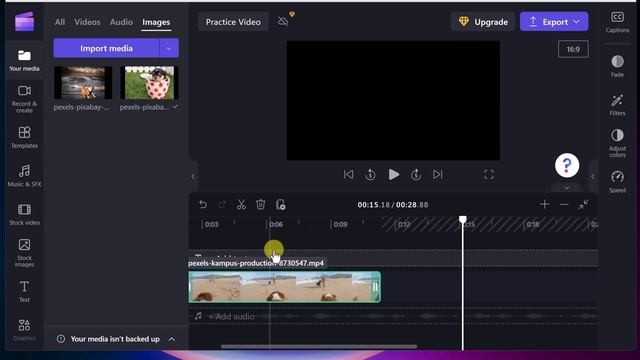Collapse the left media panel
This screenshot has width=640, height=360.
pos(193,177)
